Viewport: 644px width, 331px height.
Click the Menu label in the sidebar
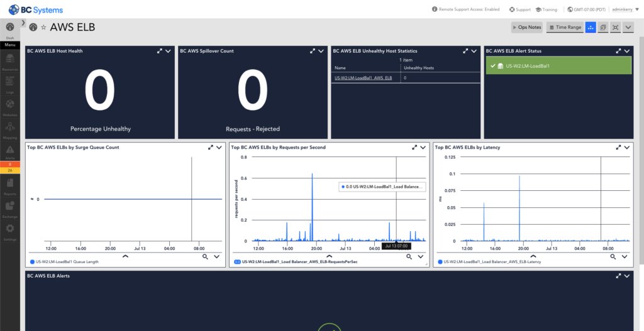10,45
